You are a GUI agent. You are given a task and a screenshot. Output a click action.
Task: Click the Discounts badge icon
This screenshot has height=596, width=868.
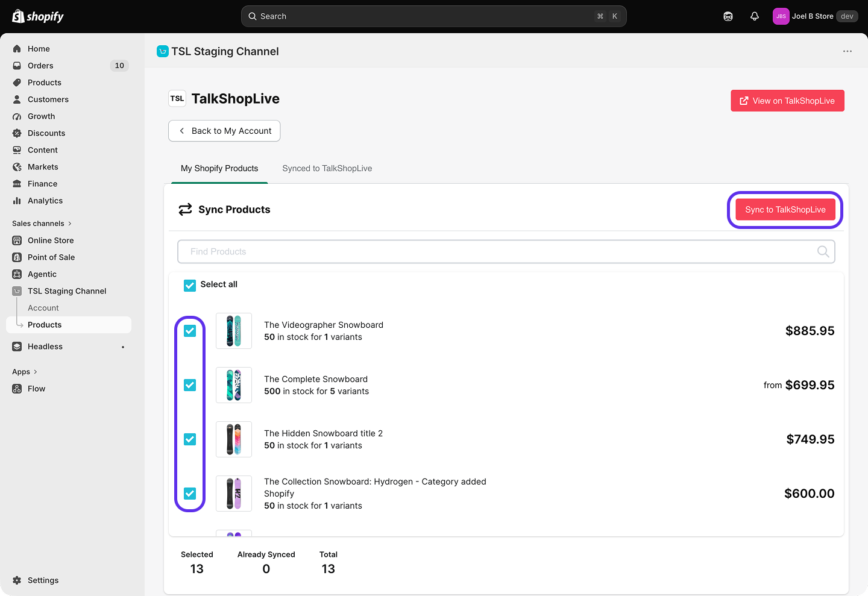point(17,133)
